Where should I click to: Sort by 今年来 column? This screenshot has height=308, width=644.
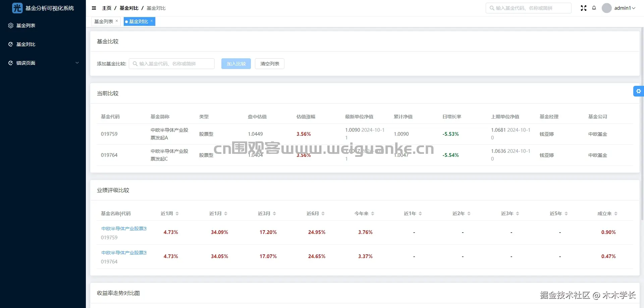coord(373,213)
